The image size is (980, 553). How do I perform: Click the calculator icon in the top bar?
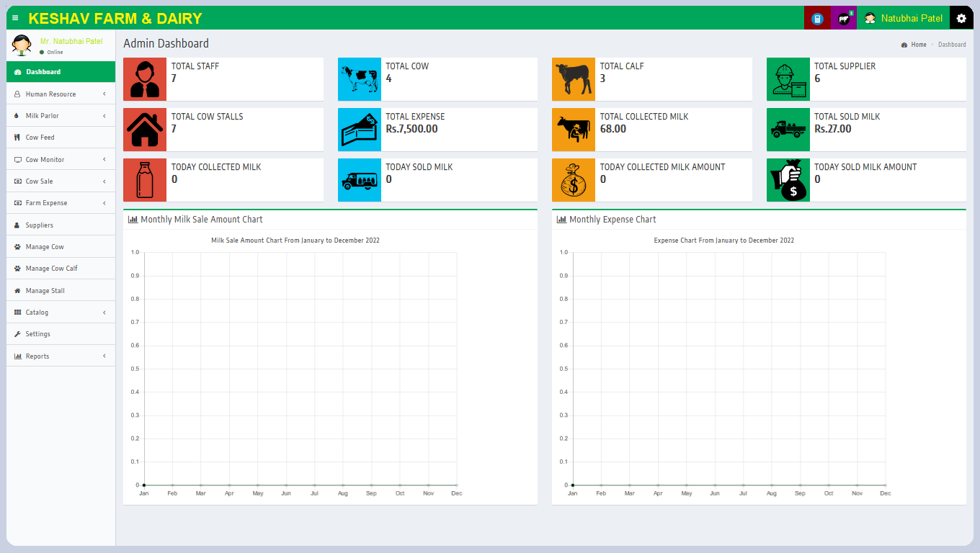(x=816, y=17)
